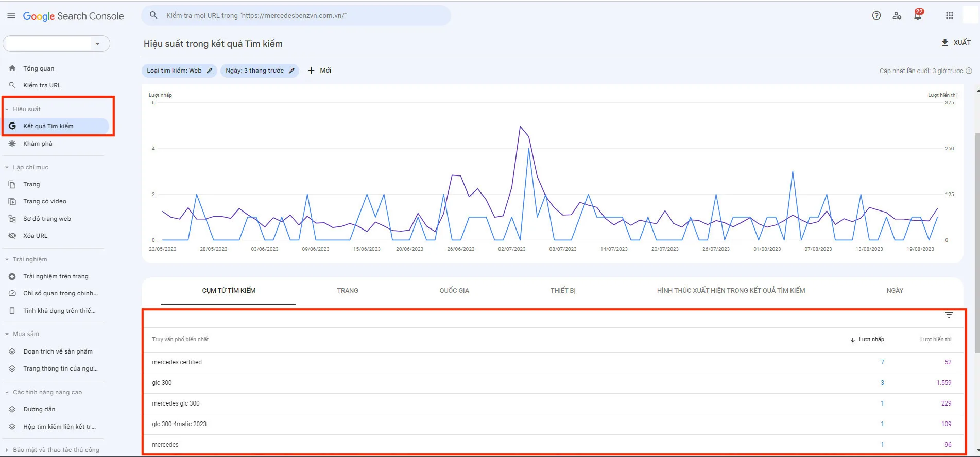Viewport: 980px width, 457px height.
Task: Collapse Các tính năng nâng cao section
Action: [7, 392]
